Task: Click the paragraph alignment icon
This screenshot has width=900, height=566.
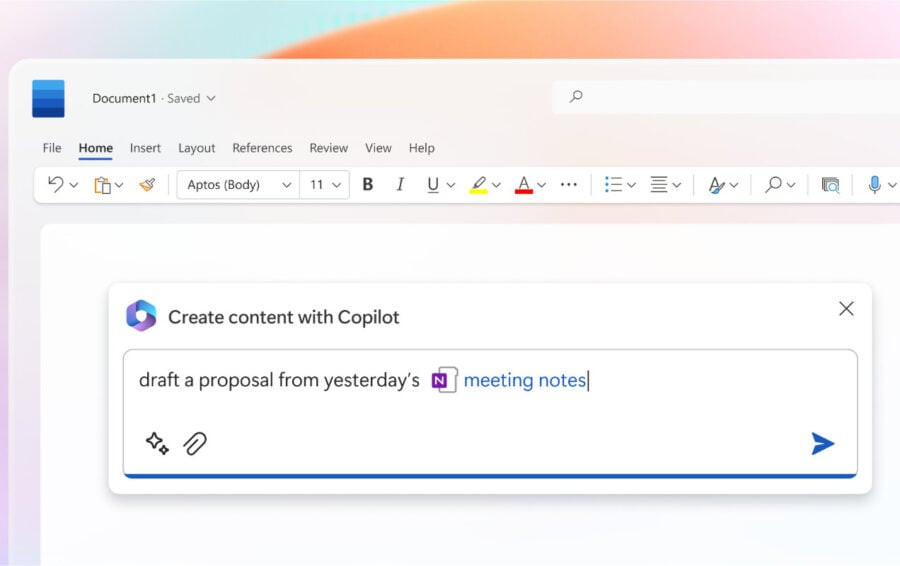Action: click(x=658, y=184)
